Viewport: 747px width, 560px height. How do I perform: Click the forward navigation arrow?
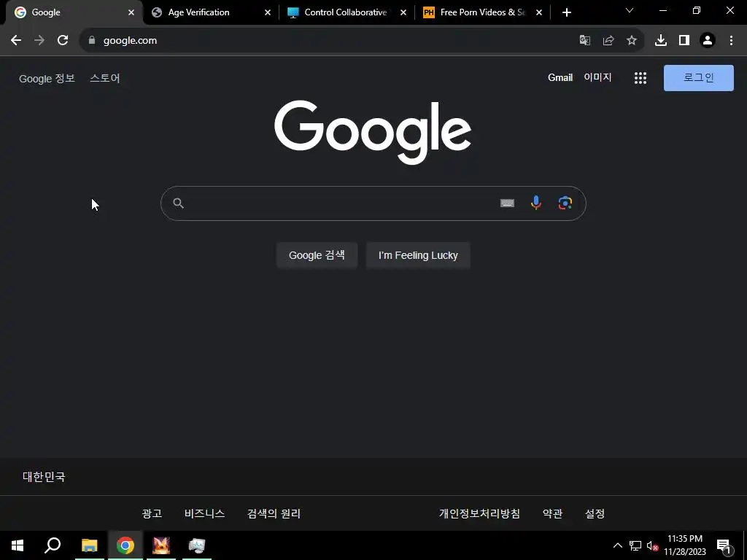coord(39,41)
